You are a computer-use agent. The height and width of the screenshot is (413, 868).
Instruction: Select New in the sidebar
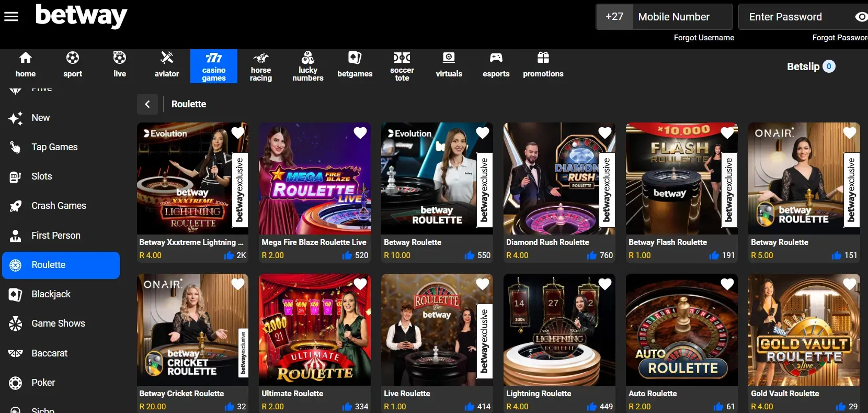click(x=61, y=118)
